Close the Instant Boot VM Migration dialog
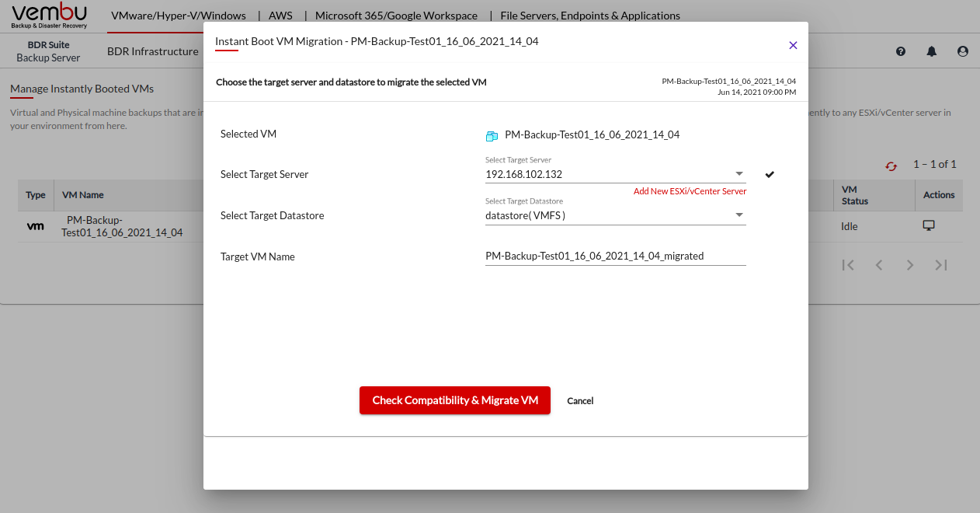 coord(793,45)
